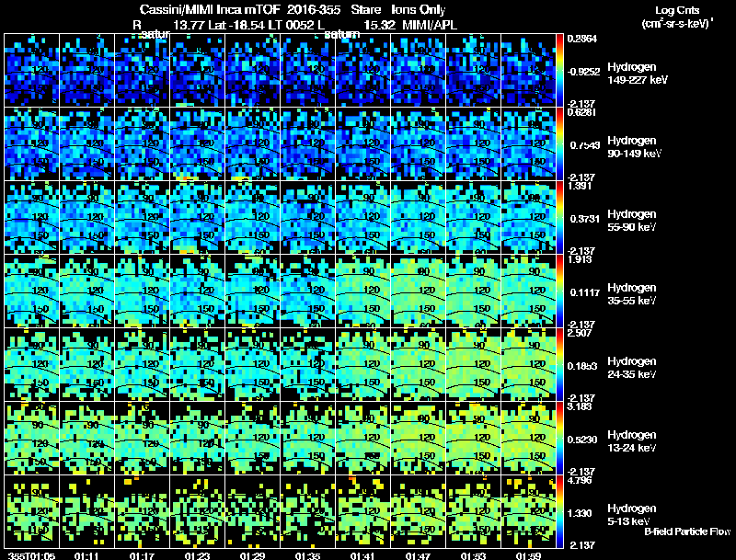This screenshot has width=736, height=560.
Task: Select the 90-149 keV panel at 01:47
Action: tap(419, 144)
